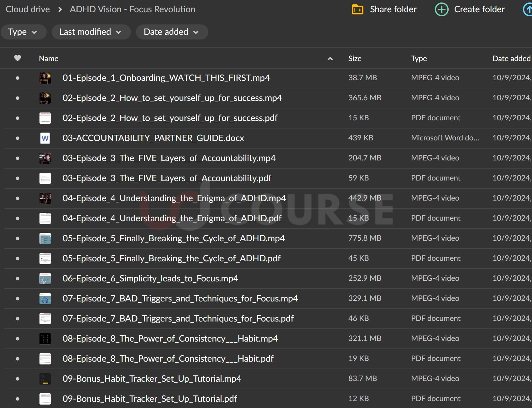Toggle the Name sort order arrow
This screenshot has height=408, width=532.
[330, 59]
